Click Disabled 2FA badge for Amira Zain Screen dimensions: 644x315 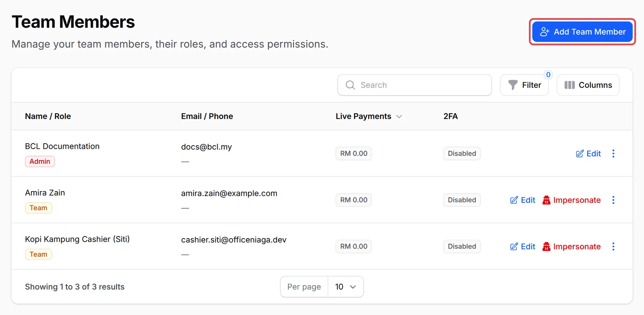pyautogui.click(x=462, y=200)
